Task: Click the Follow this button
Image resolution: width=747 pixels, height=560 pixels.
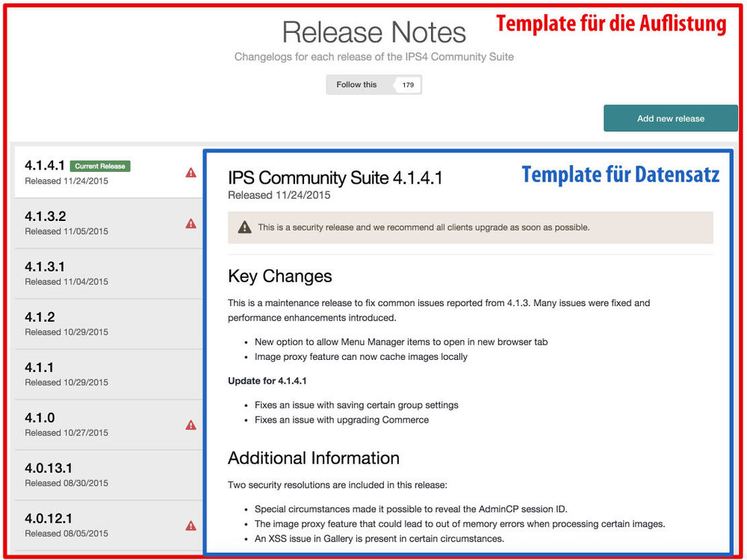Action: pos(359,84)
